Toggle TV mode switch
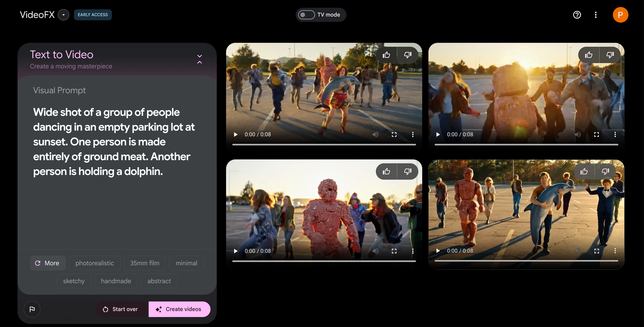644x327 pixels. click(x=306, y=15)
